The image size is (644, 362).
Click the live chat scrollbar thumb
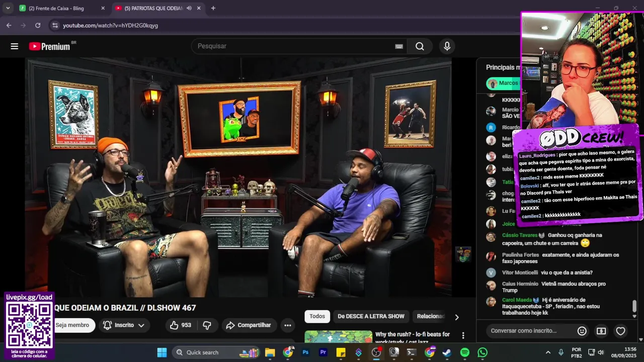[x=634, y=306]
